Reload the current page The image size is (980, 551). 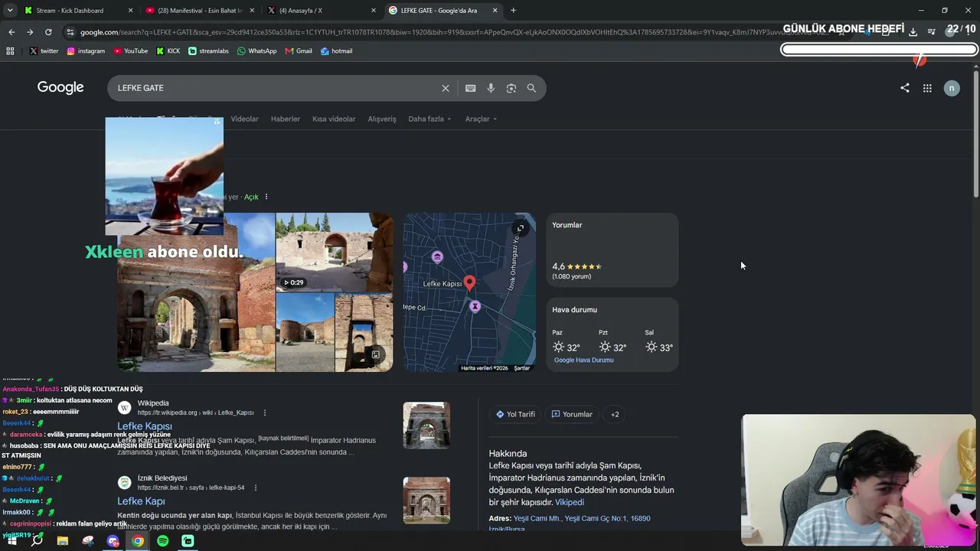tap(48, 32)
